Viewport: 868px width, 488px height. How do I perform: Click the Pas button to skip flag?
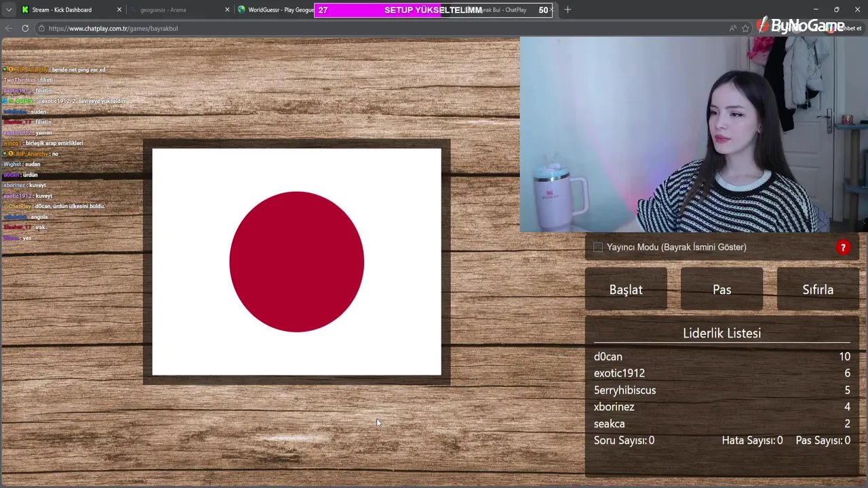[722, 289]
